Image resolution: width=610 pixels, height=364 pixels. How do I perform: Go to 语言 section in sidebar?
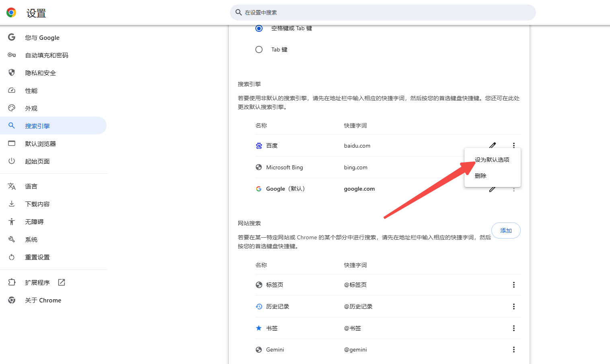pos(53,186)
